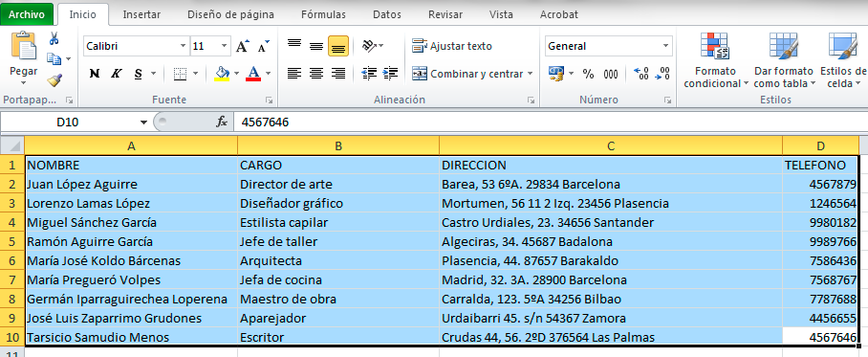This screenshot has width=868, height=357.
Task: Select row 5 header
Action: [12, 242]
